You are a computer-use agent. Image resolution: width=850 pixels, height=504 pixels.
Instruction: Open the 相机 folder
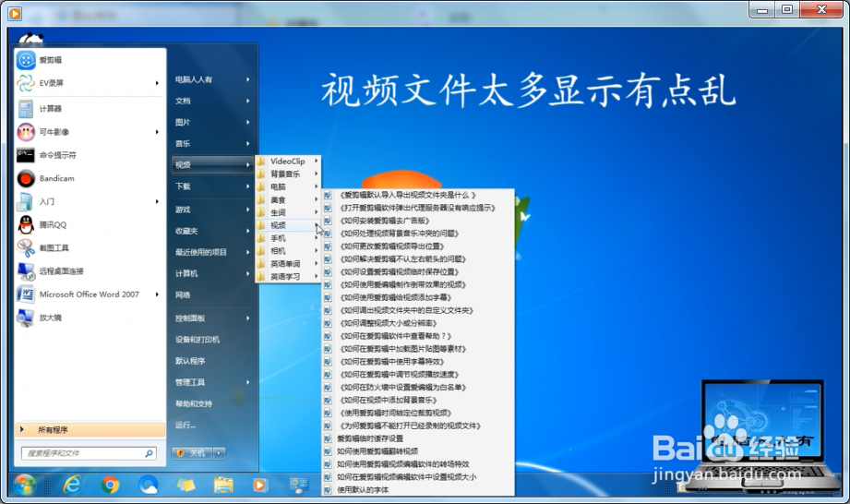(288, 251)
